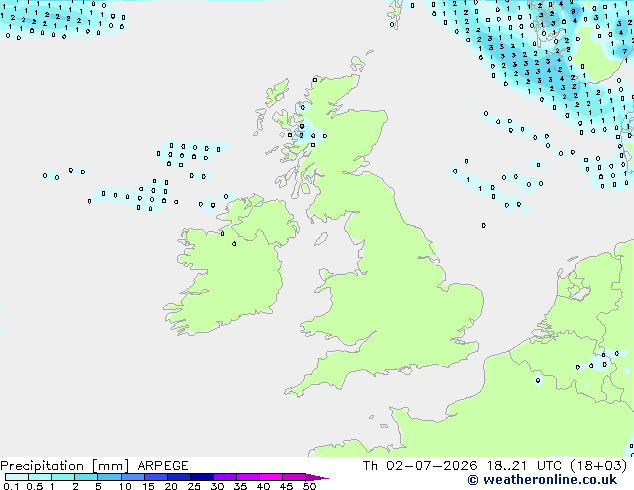Click the '0.1' legend scale label
The height and width of the screenshot is (490, 634).
[x=11, y=486]
